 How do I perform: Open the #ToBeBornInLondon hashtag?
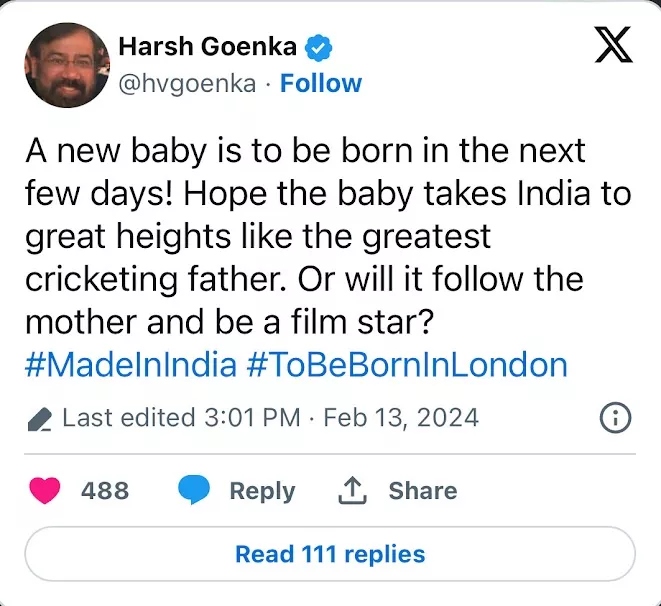point(406,364)
